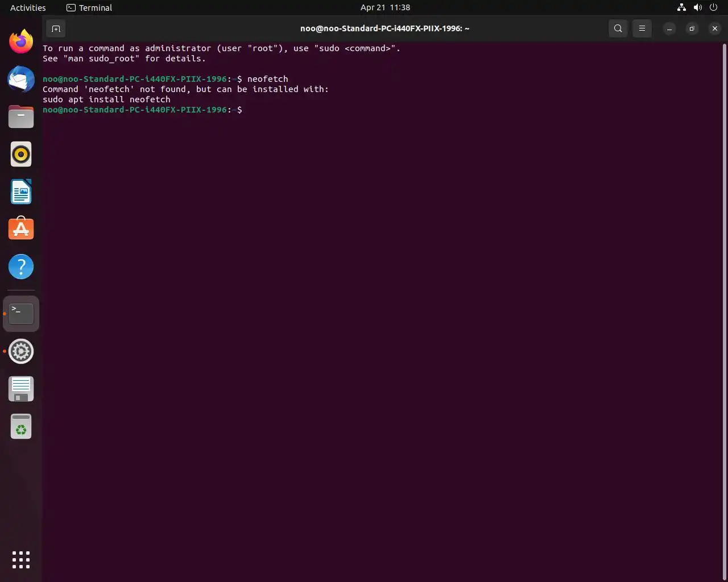Close the terminal window
728x582 pixels.
[x=715, y=28]
